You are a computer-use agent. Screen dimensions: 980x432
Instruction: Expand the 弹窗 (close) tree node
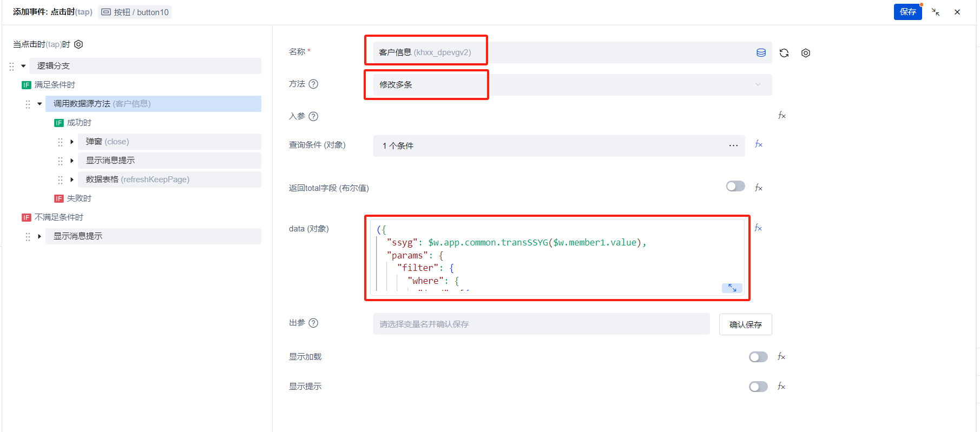[71, 142]
